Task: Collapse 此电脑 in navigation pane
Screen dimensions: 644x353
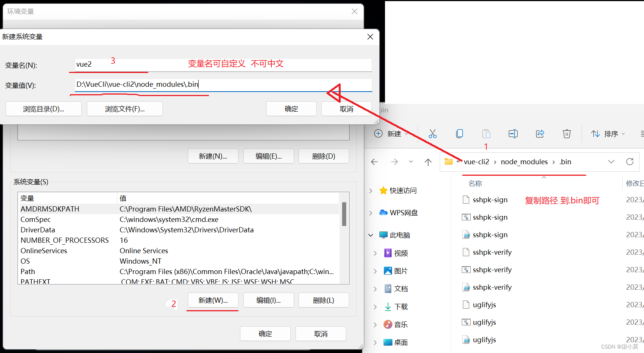Action: tap(371, 235)
